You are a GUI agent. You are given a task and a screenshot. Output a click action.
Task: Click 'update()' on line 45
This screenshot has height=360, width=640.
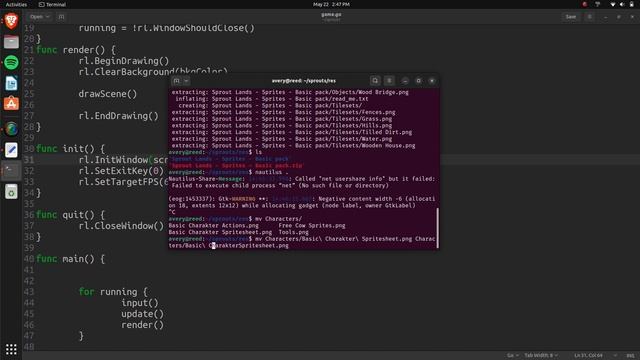(x=142, y=314)
